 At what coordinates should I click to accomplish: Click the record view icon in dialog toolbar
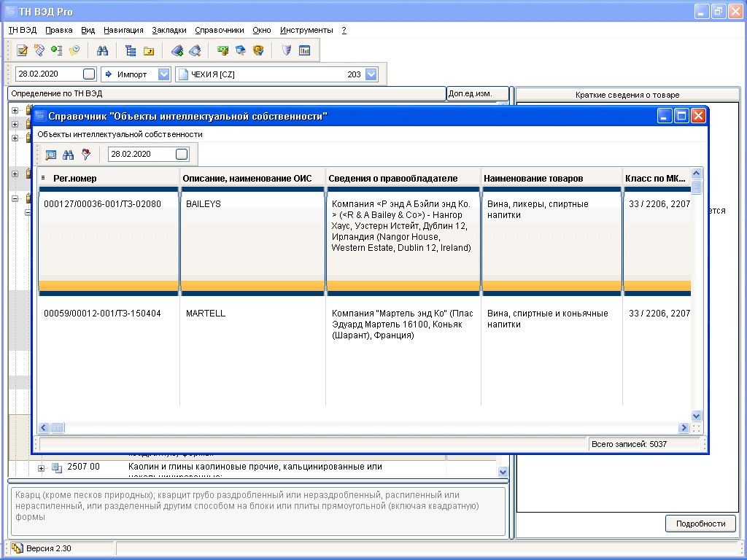50,155
